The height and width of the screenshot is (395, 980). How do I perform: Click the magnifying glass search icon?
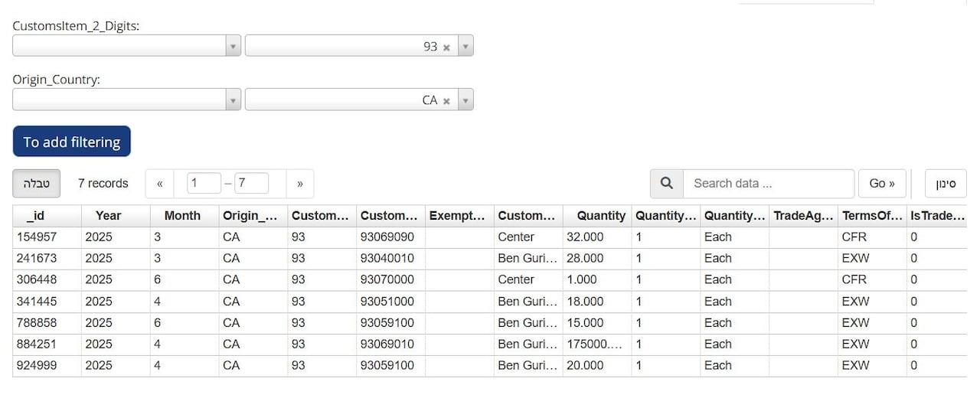pyautogui.click(x=666, y=184)
